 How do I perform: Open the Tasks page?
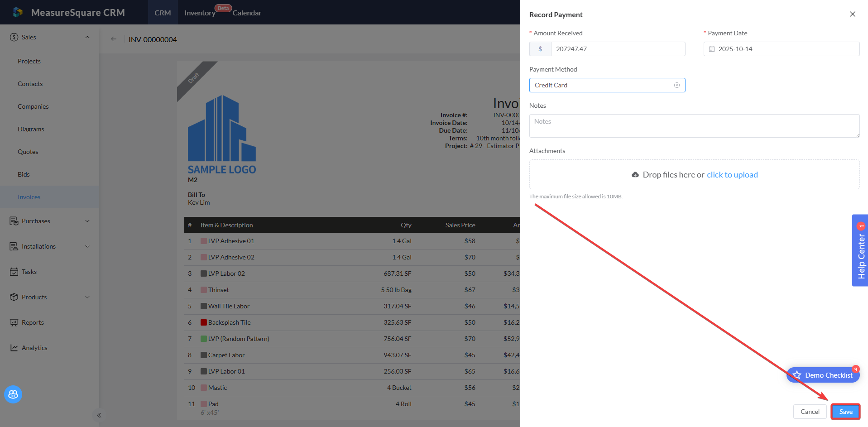(x=29, y=272)
